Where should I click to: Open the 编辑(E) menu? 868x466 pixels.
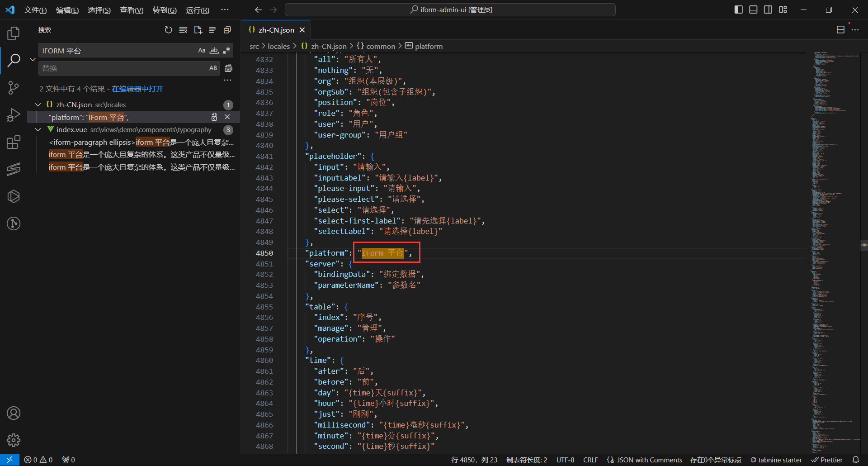67,10
